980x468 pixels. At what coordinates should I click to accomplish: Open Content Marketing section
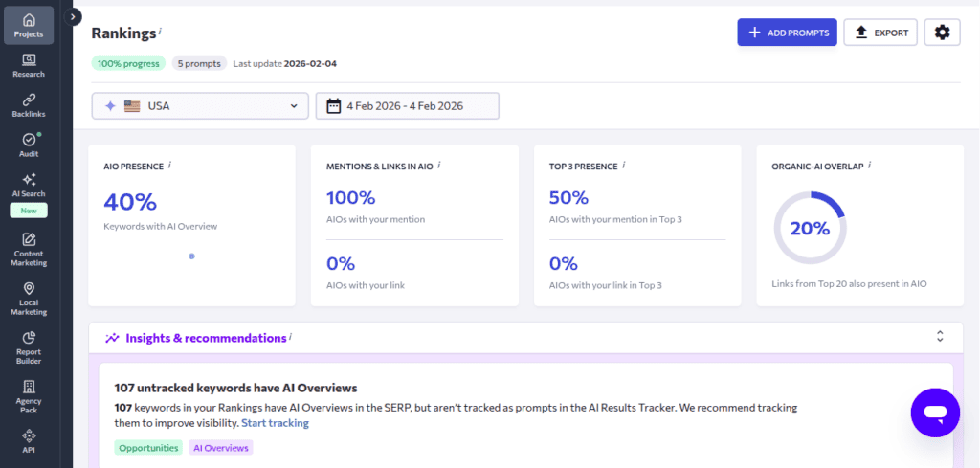click(29, 249)
